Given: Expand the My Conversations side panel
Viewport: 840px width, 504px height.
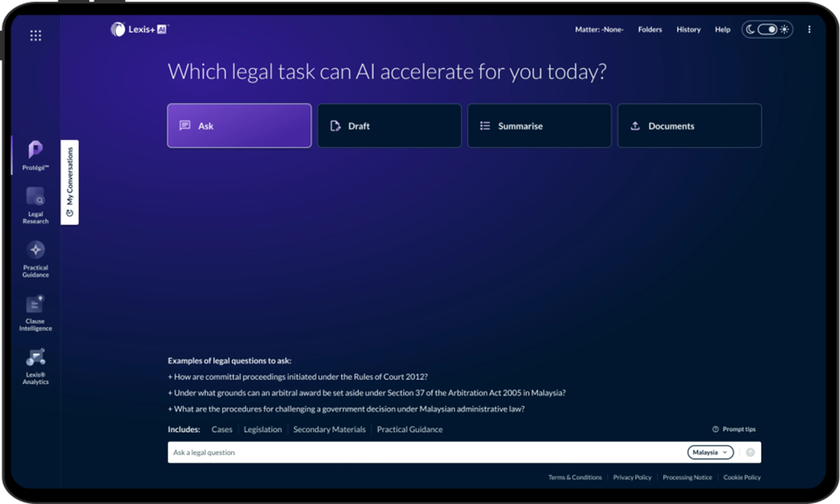Looking at the screenshot, I should click(x=69, y=181).
